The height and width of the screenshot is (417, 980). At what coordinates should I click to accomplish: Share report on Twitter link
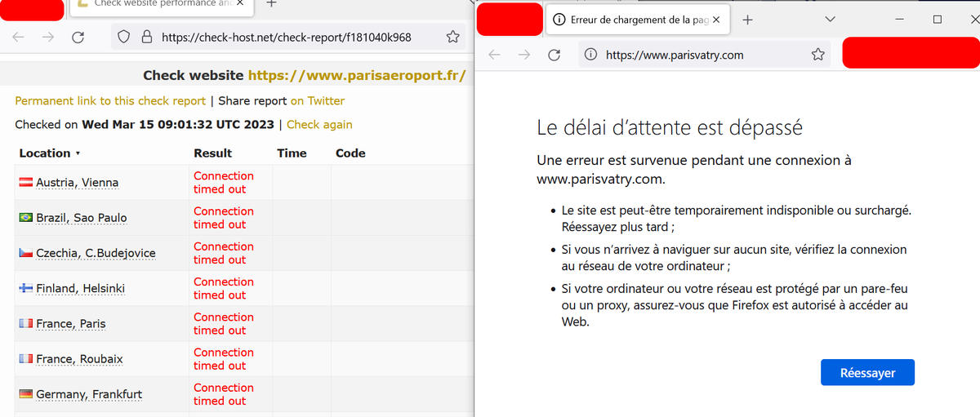pos(318,101)
